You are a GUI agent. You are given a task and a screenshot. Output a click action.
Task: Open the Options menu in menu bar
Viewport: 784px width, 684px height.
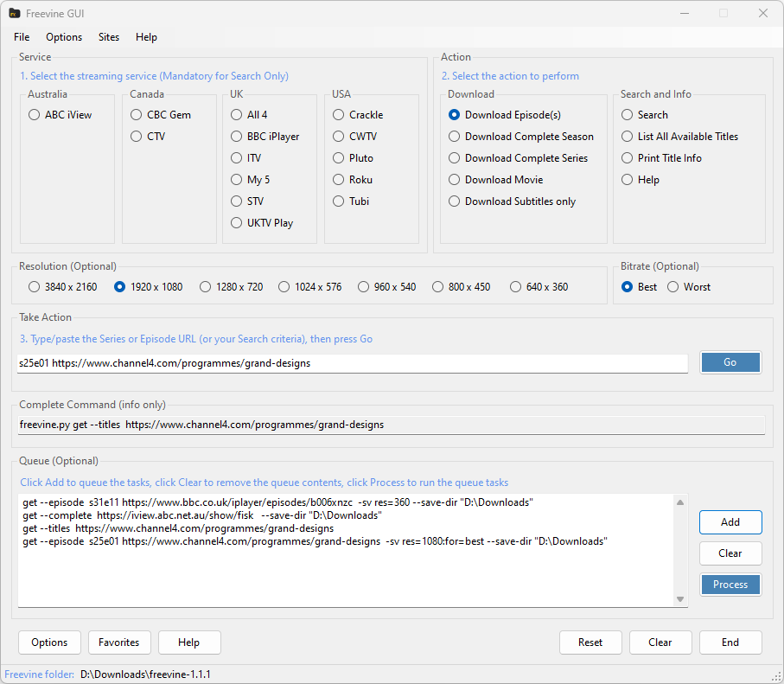point(64,37)
